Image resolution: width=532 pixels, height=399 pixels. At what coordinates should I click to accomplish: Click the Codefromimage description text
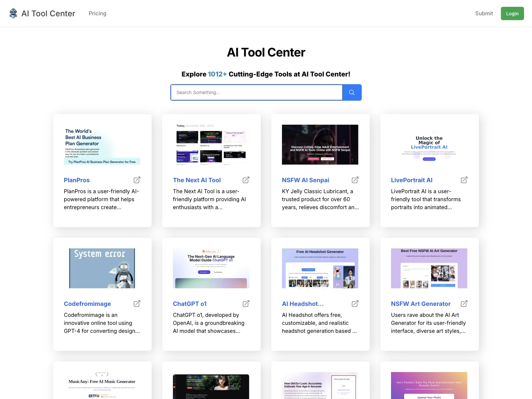[x=102, y=323]
